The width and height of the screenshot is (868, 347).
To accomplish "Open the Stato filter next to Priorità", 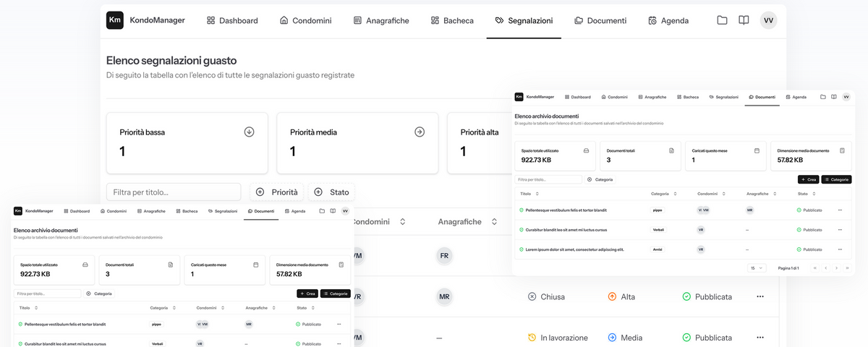I will tap(331, 192).
